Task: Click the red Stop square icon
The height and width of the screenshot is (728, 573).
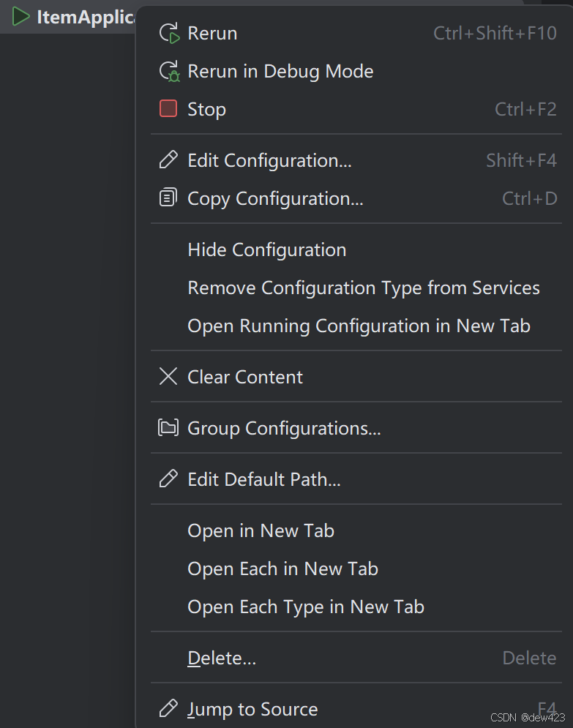Action: pyautogui.click(x=168, y=108)
